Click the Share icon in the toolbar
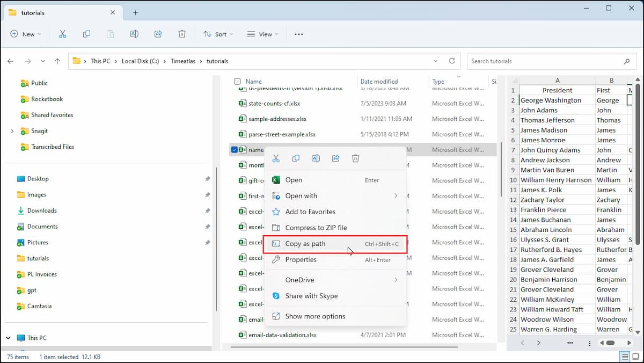This screenshot has width=644, height=363. 158,34
